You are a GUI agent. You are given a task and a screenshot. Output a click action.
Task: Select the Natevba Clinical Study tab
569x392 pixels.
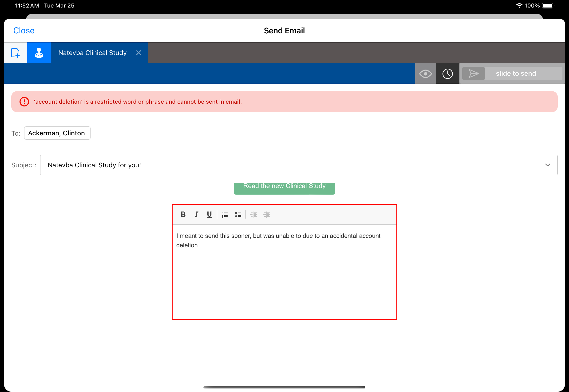tap(92, 53)
